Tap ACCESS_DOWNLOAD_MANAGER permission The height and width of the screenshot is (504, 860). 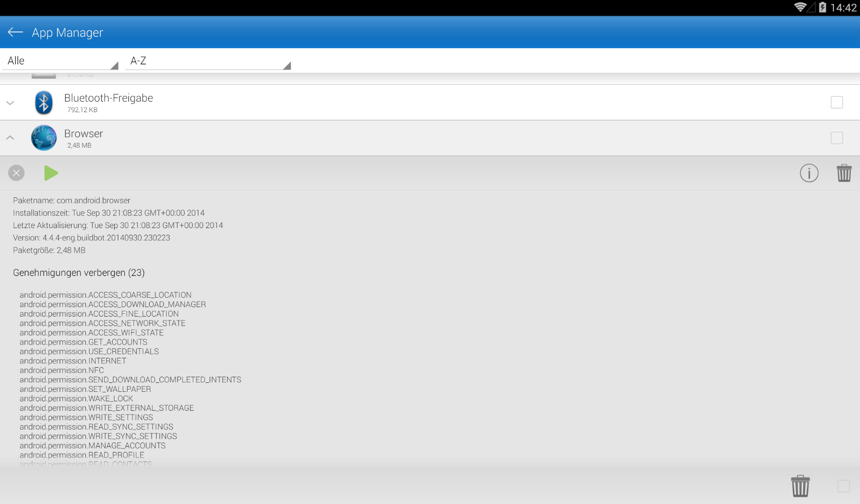[113, 304]
